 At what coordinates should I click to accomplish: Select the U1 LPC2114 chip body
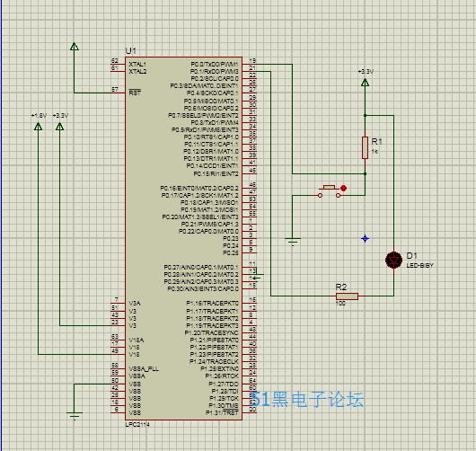[x=183, y=238]
